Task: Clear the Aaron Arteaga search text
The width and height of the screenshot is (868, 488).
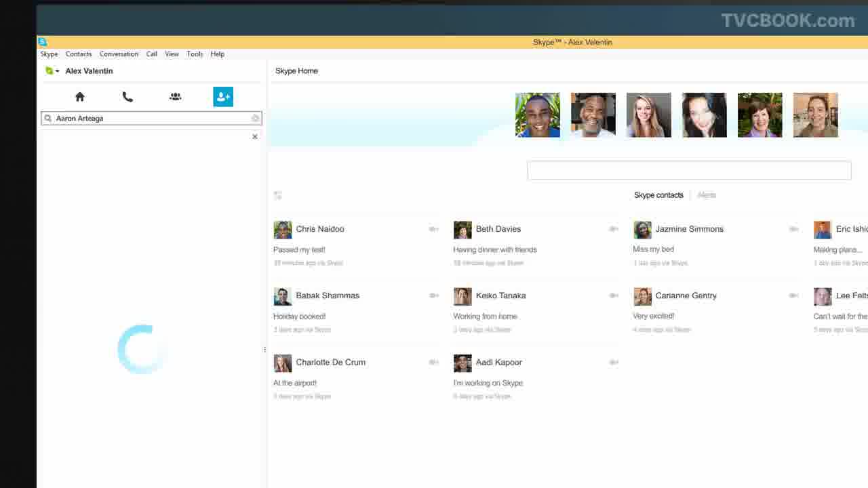Action: point(255,118)
